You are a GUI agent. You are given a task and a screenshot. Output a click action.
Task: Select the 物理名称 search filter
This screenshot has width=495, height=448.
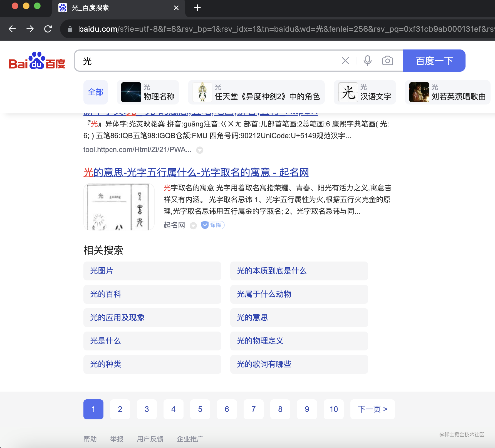tap(148, 92)
